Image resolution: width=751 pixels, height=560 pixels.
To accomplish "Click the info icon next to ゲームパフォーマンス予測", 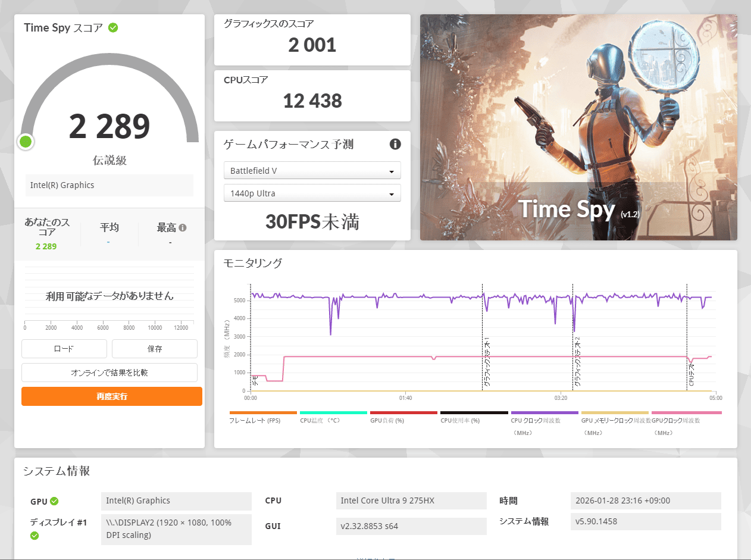I will (395, 144).
